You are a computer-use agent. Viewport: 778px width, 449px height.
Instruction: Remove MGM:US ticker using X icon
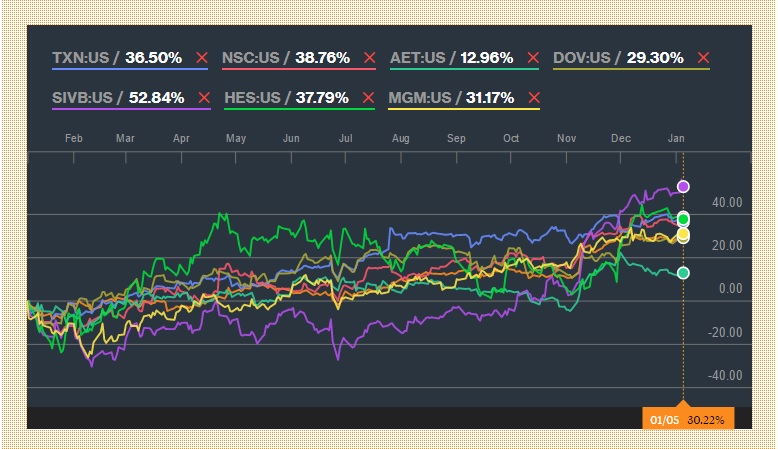click(x=533, y=97)
